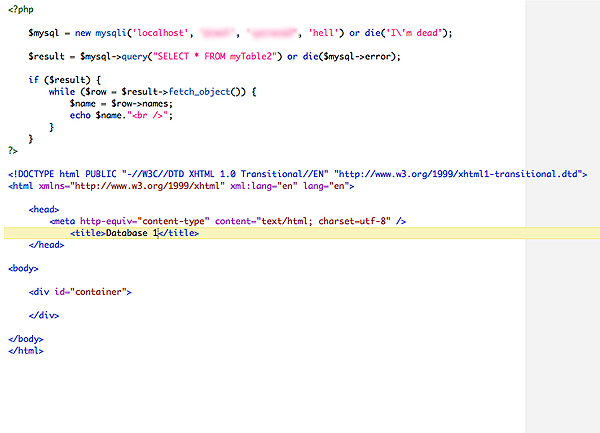Screen dimensions: 600x433
Task: Click the closing </head> tag
Action: [46, 245]
